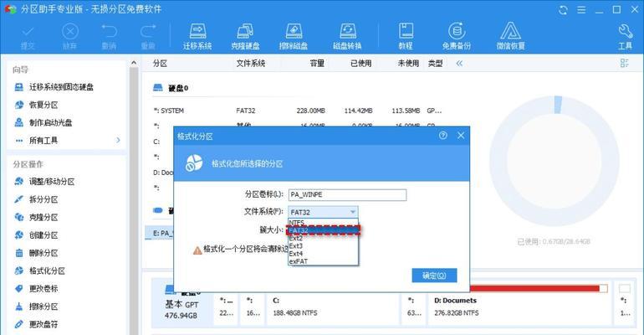The height and width of the screenshot is (335, 644).
Task: Toggle the view layout icon at top right
Action: pos(624,63)
